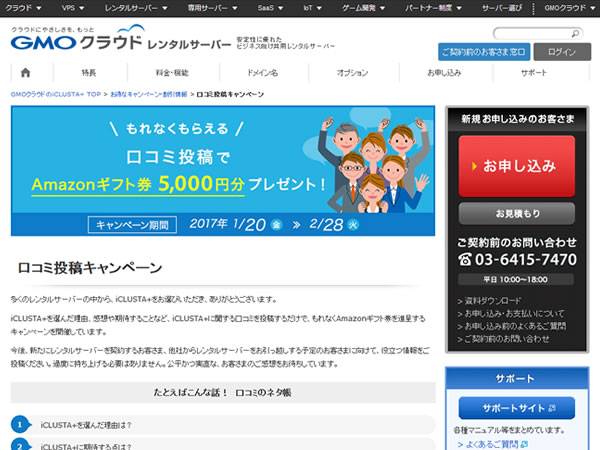This screenshot has width=600, height=450.
Task: Follow the iCLUSTA+ TOP breadcrumb link
Action: pyautogui.click(x=56, y=94)
